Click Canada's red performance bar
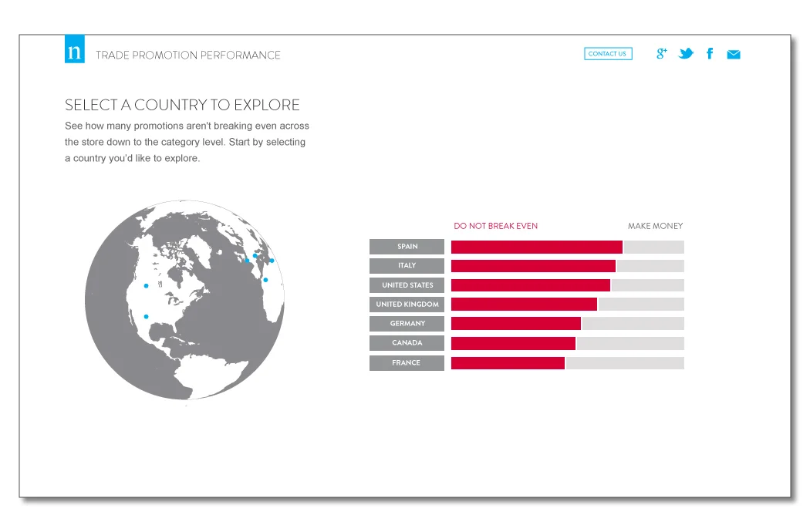The width and height of the screenshot is (810, 532). (x=514, y=343)
